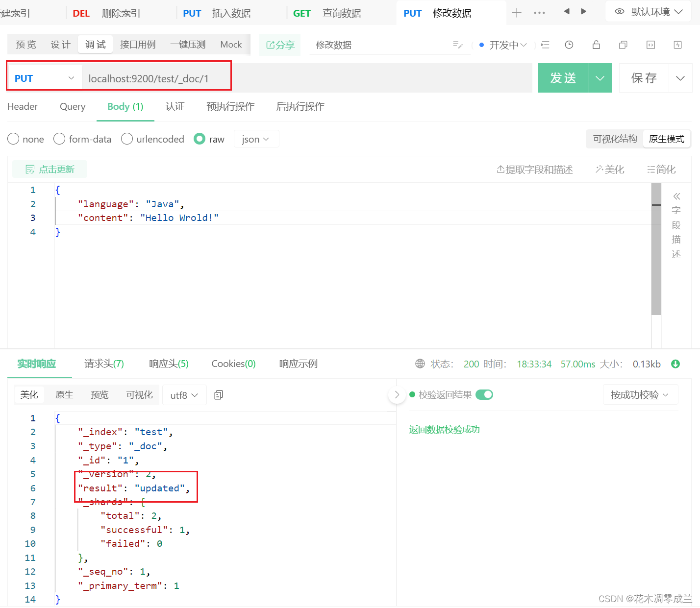The height and width of the screenshot is (608, 700).
Task: Click the code snippet icon in the toolbar
Action: click(650, 45)
